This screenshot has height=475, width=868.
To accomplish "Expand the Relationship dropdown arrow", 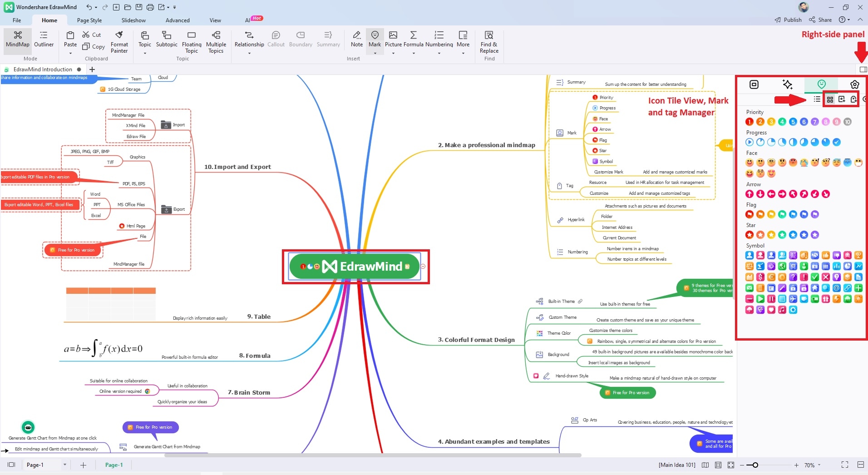I will pyautogui.click(x=249, y=53).
